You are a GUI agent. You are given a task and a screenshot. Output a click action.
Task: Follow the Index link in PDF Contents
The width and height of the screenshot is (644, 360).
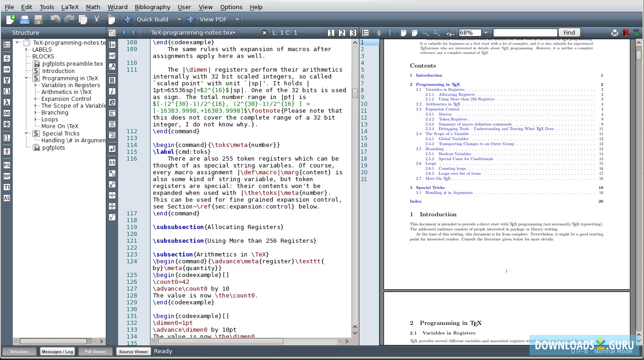[415, 201]
